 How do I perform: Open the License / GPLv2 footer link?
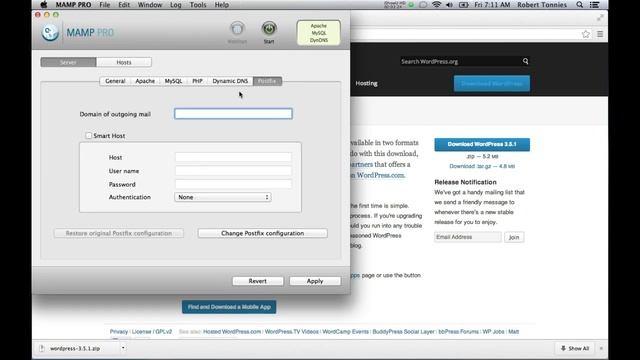[x=152, y=332]
